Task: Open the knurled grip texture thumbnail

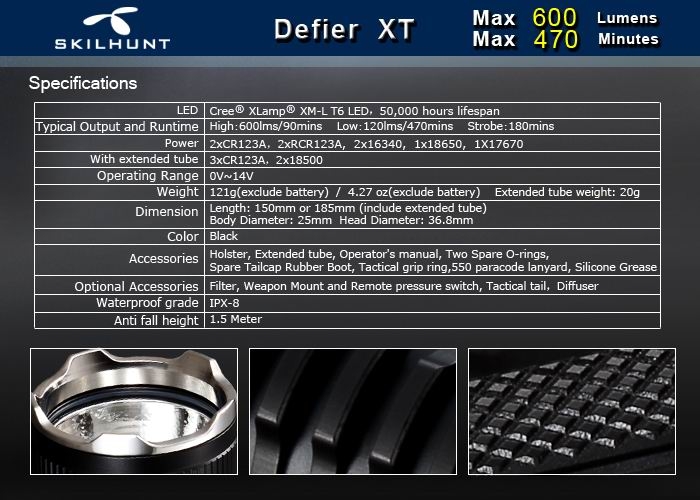Action: pyautogui.click(x=572, y=412)
